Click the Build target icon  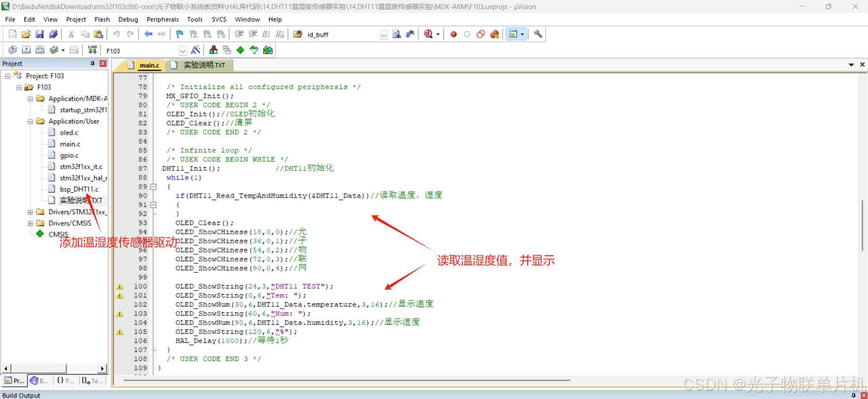click(x=26, y=50)
